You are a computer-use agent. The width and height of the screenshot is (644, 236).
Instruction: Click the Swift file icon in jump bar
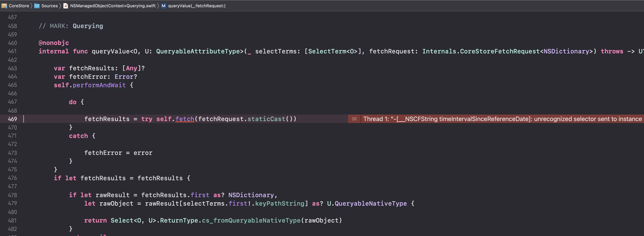coord(65,6)
